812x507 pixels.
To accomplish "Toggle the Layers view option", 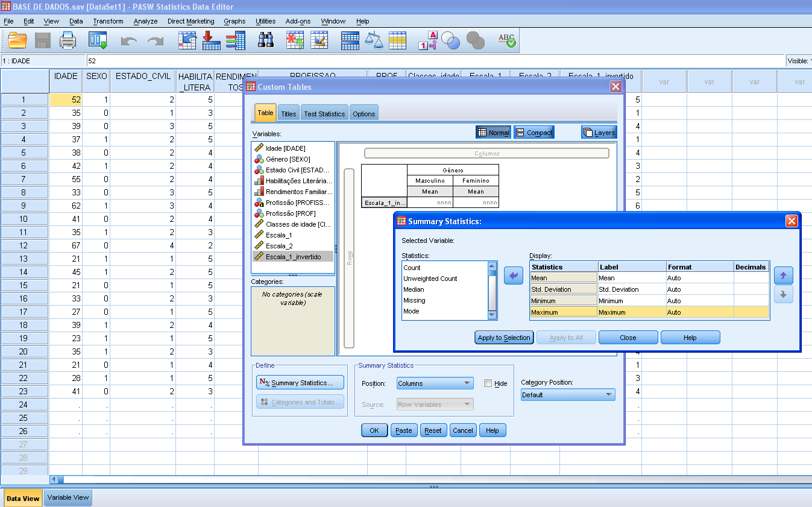I will pos(599,132).
